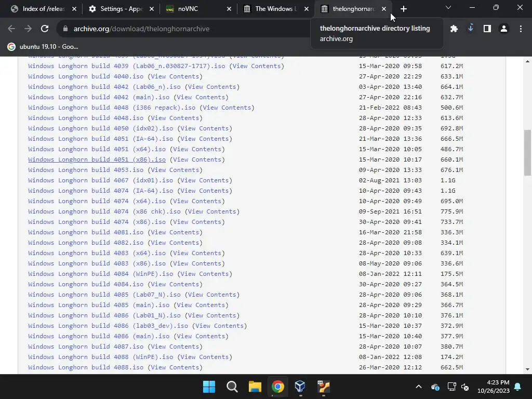Close the noVNC tab

click(229, 9)
